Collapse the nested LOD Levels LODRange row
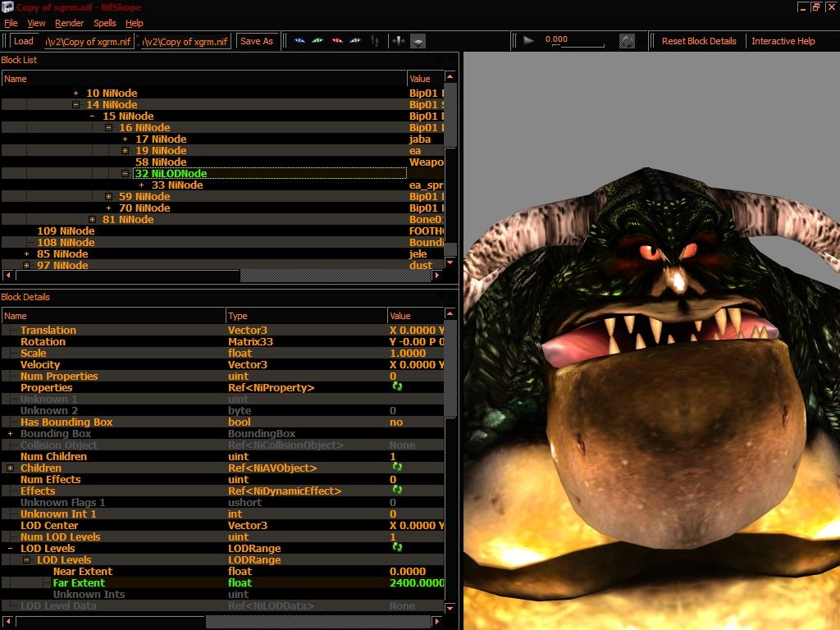 [26, 559]
